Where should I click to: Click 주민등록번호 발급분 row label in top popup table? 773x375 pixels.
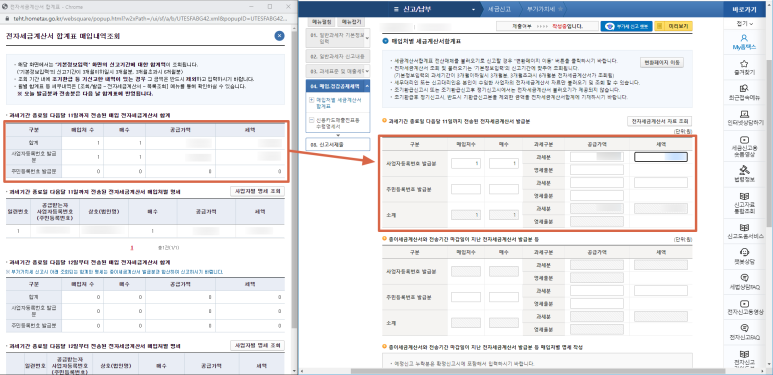point(34,171)
